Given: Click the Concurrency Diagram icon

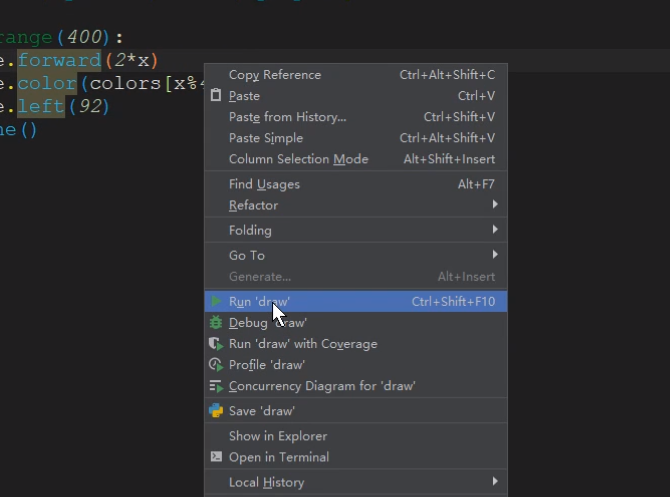Looking at the screenshot, I should pyautogui.click(x=215, y=386).
